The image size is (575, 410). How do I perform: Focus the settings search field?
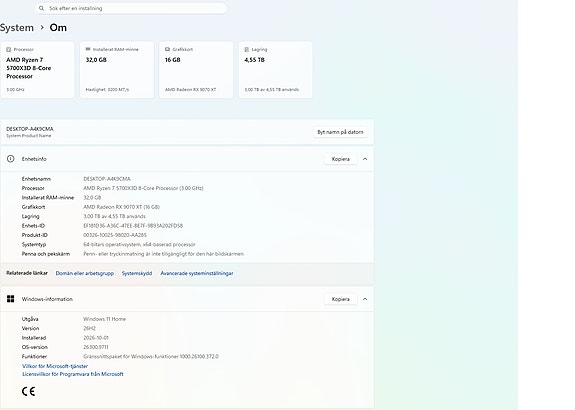coord(131,8)
